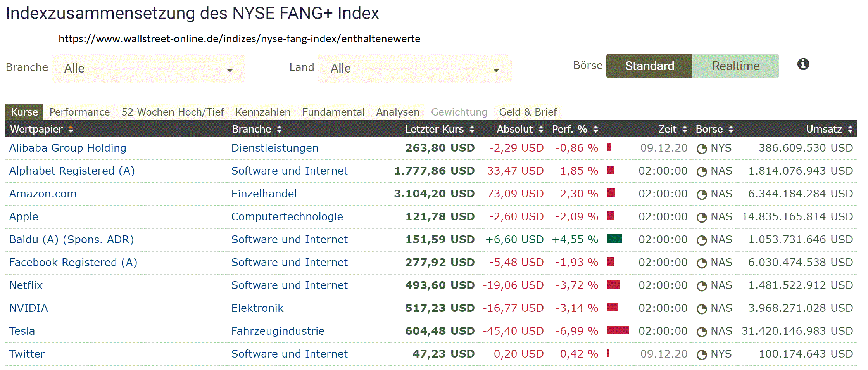Sort by Absolut column arrows
The height and width of the screenshot is (370, 868).
[541, 130]
